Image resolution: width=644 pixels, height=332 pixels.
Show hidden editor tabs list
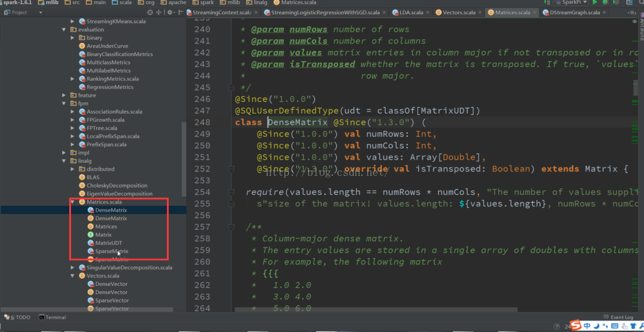633,12
